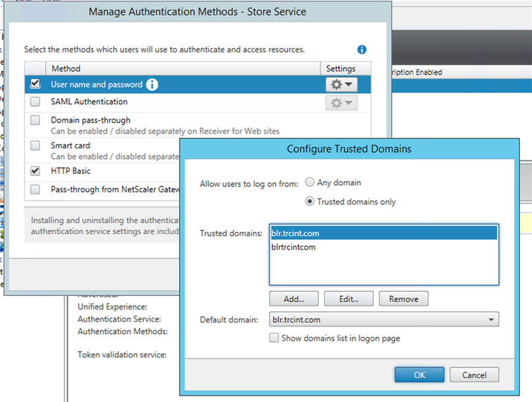Viewport: 532px width, 402px height.
Task: Open settings gear for User name and password
Action: (341, 85)
